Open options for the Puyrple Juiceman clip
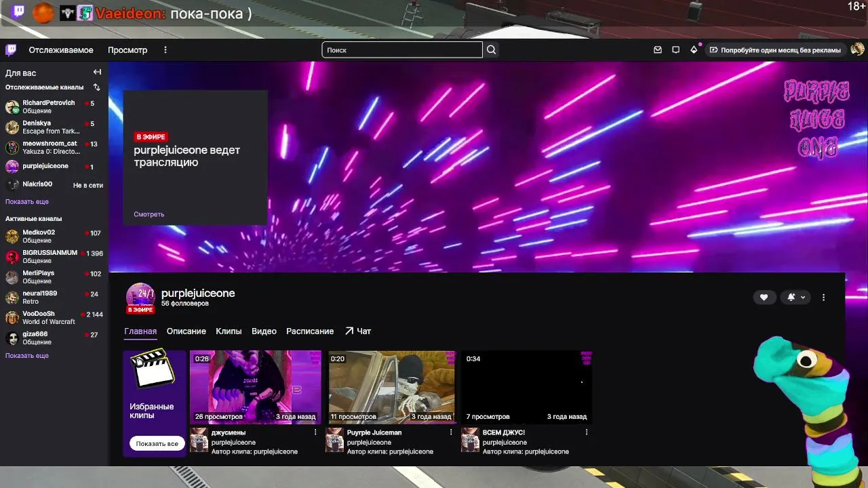This screenshot has width=868, height=488. click(x=451, y=432)
